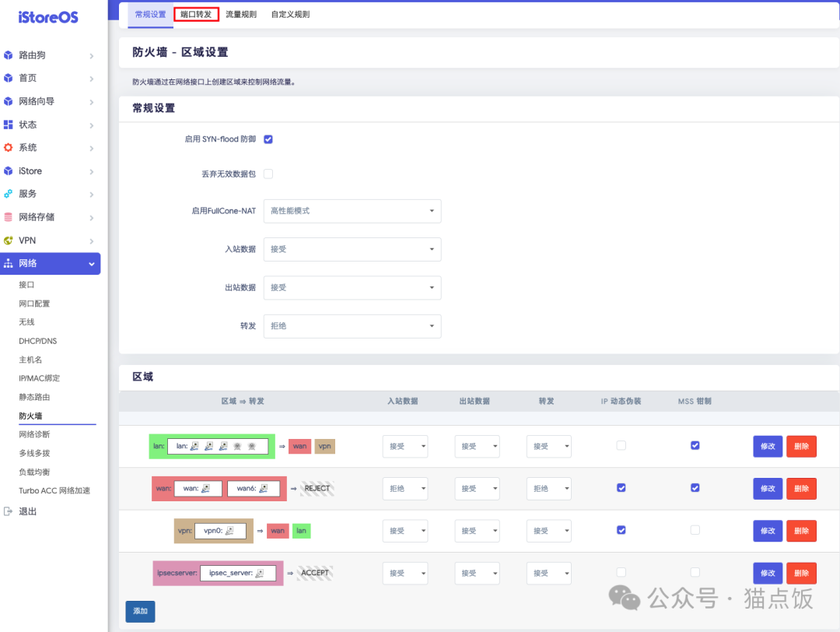
Task: Click 修改 for the ipsecserver zone
Action: (768, 573)
